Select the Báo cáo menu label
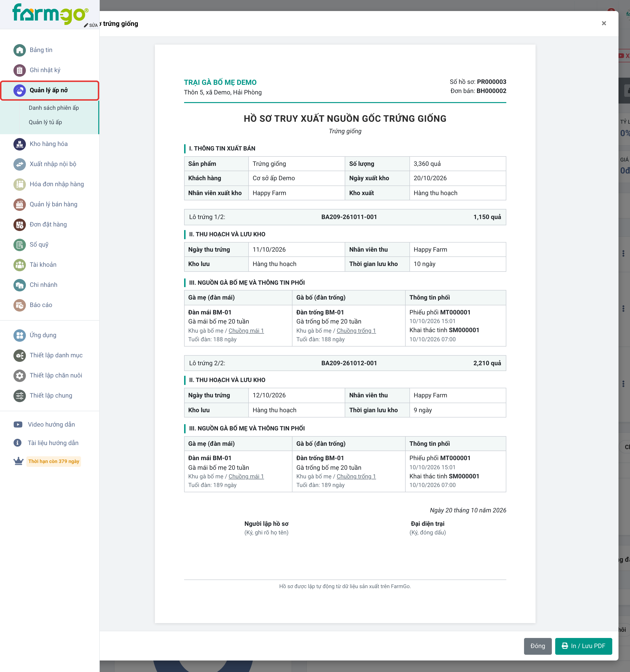Viewport: 630px width, 672px height. pos(41,305)
